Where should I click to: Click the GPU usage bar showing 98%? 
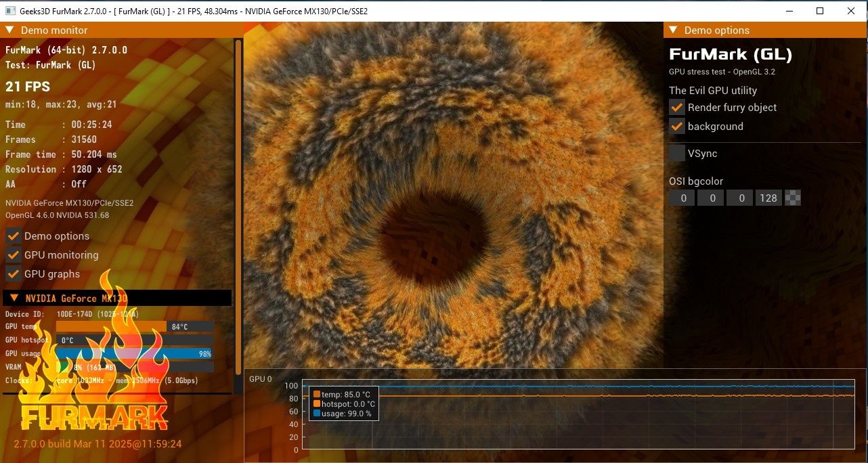[x=135, y=353]
